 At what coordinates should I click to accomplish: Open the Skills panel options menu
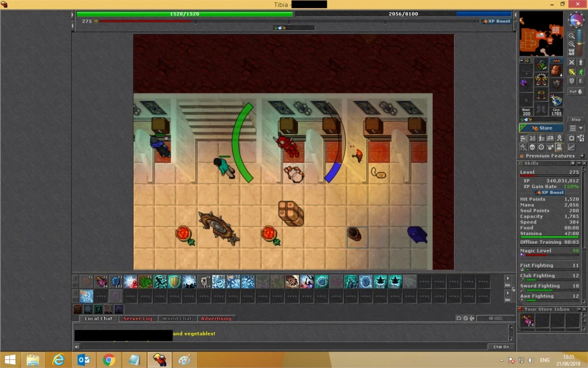pyautogui.click(x=572, y=163)
